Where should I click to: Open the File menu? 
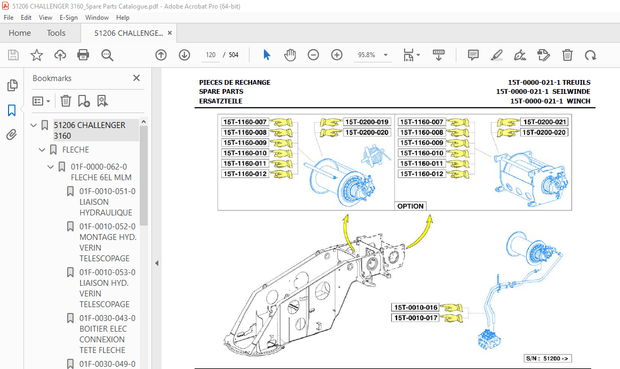point(8,17)
